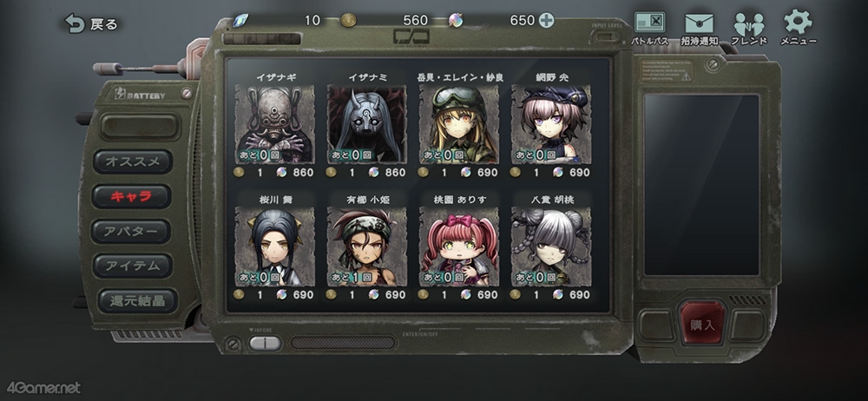Image resolution: width=868 pixels, height=401 pixels.
Task: Switch to the アバター tab
Action: (x=131, y=232)
